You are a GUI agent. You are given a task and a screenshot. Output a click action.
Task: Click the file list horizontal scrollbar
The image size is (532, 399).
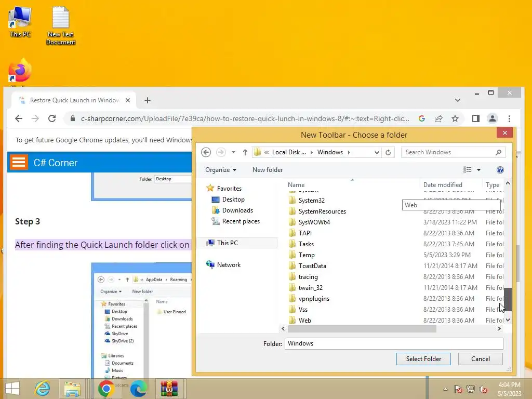(362, 328)
